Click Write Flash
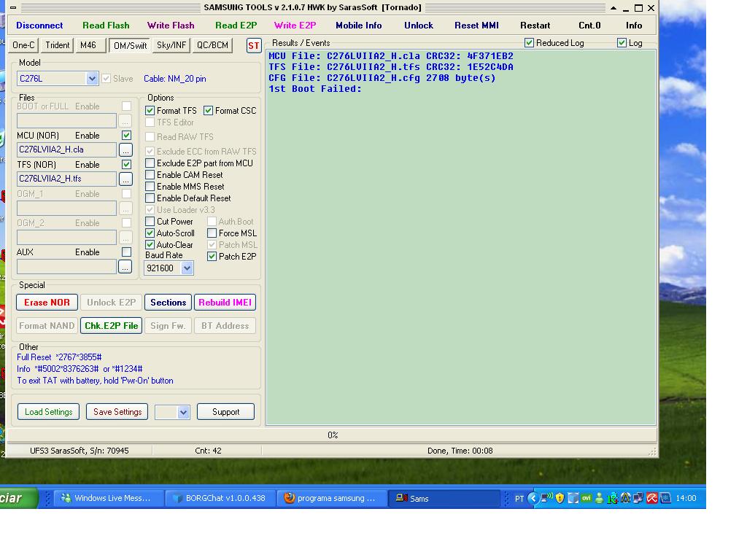 171,26
